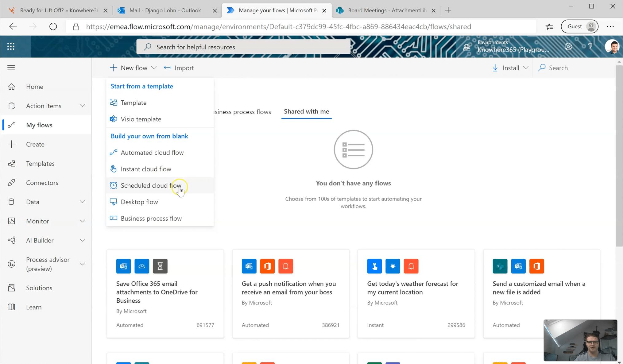Open the Learn book icon
This screenshot has height=364, width=623.
12,307
